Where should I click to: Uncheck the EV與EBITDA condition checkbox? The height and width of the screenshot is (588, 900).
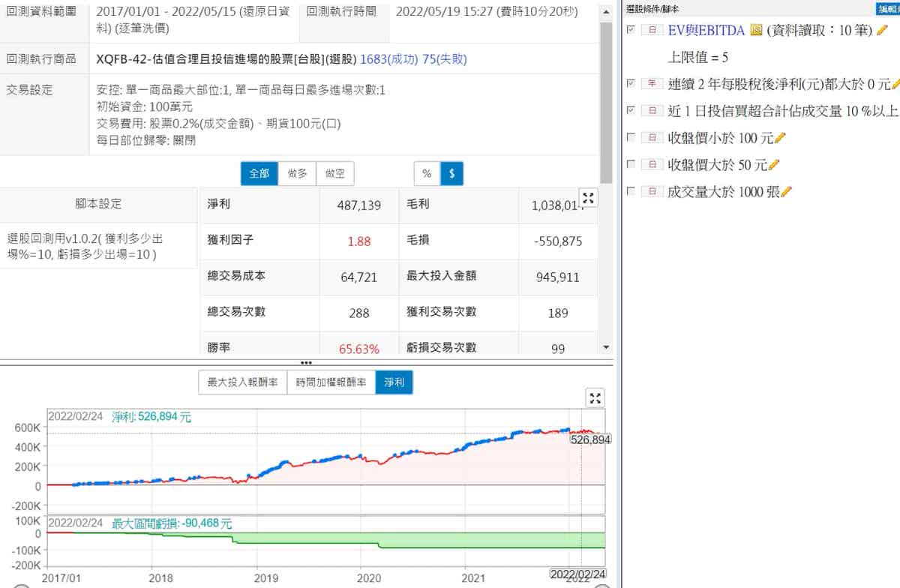(631, 30)
